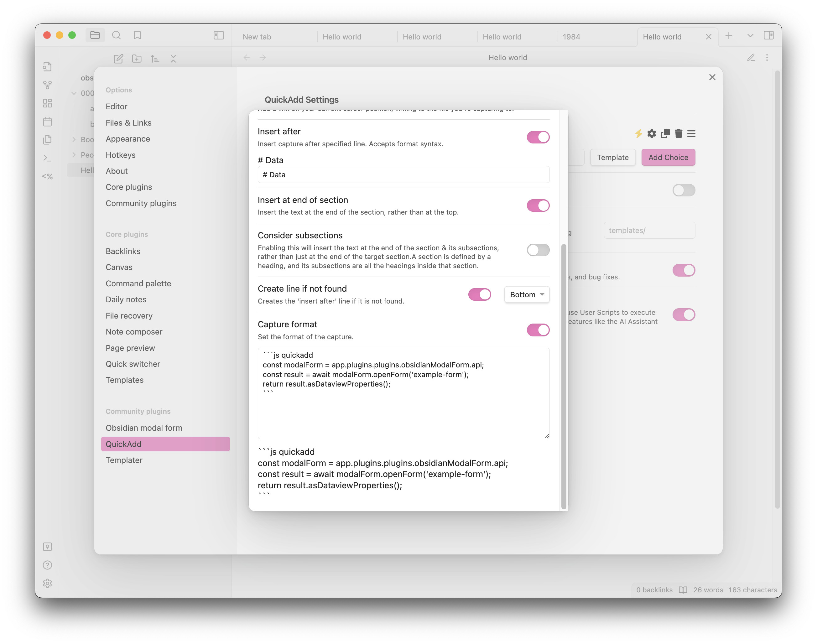
Task: Open the search icon in the sidebar
Action: pos(117,35)
